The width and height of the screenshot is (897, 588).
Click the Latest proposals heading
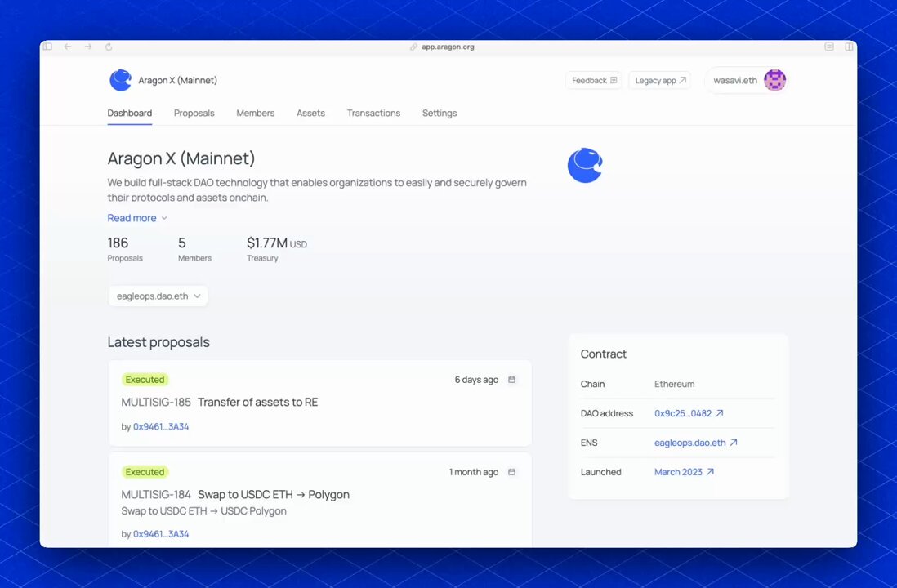tap(158, 342)
